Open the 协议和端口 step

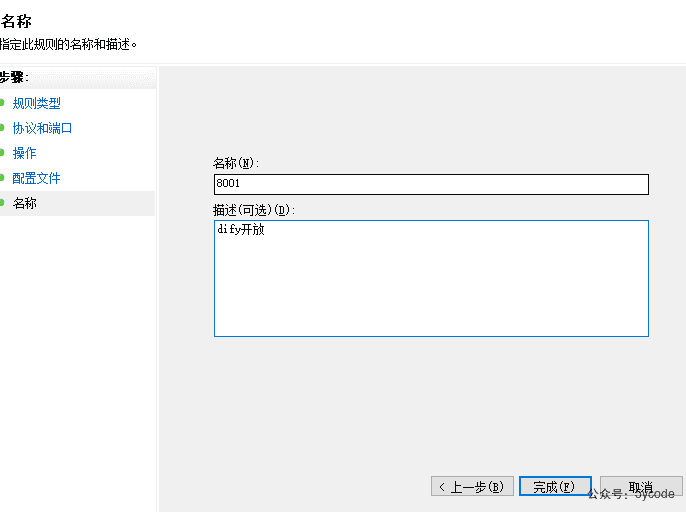42,128
